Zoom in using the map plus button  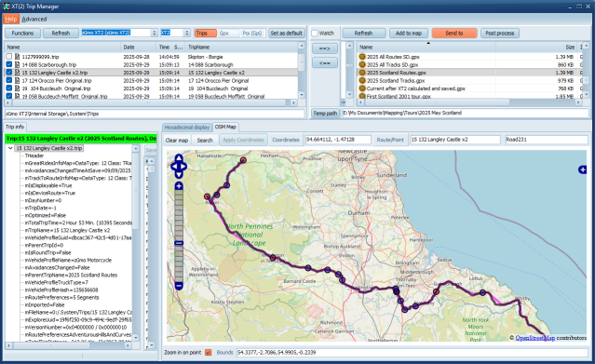pos(179,186)
